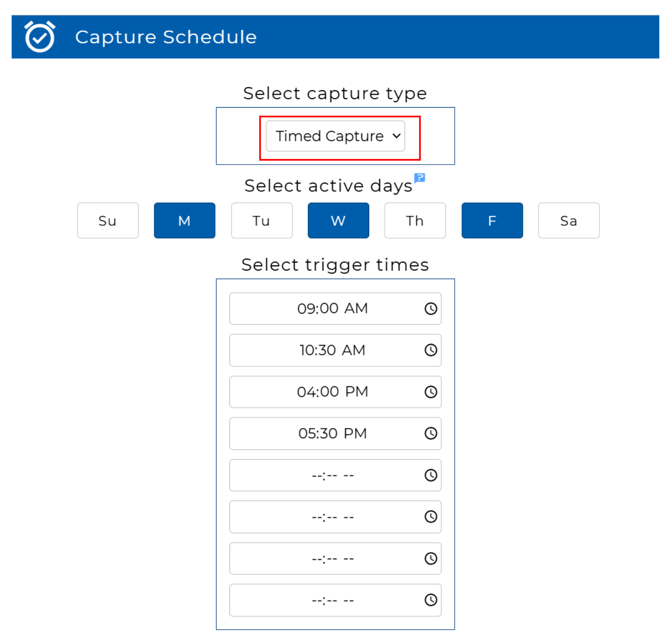Open the Timed Capture type dropdown

335,136
